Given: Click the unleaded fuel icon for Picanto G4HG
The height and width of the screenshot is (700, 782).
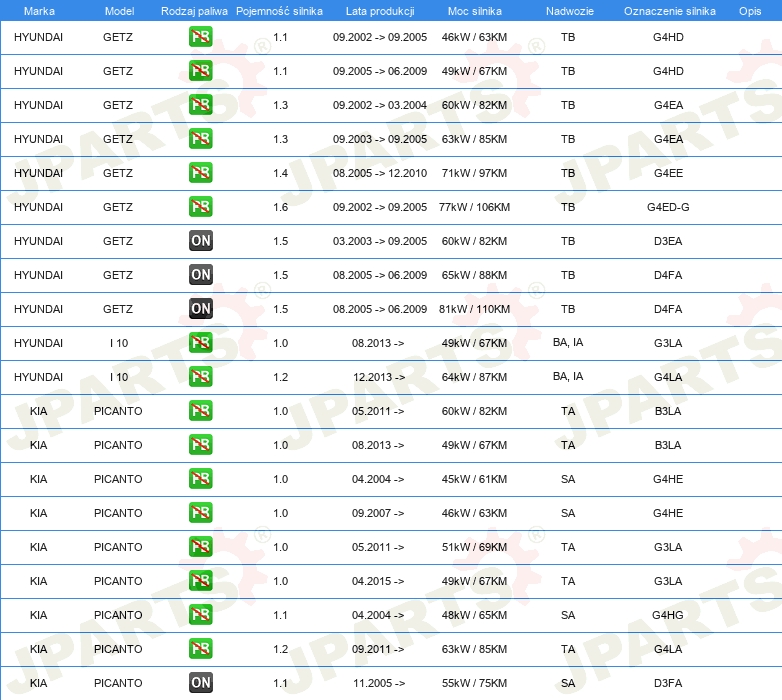Looking at the screenshot, I should (x=200, y=614).
